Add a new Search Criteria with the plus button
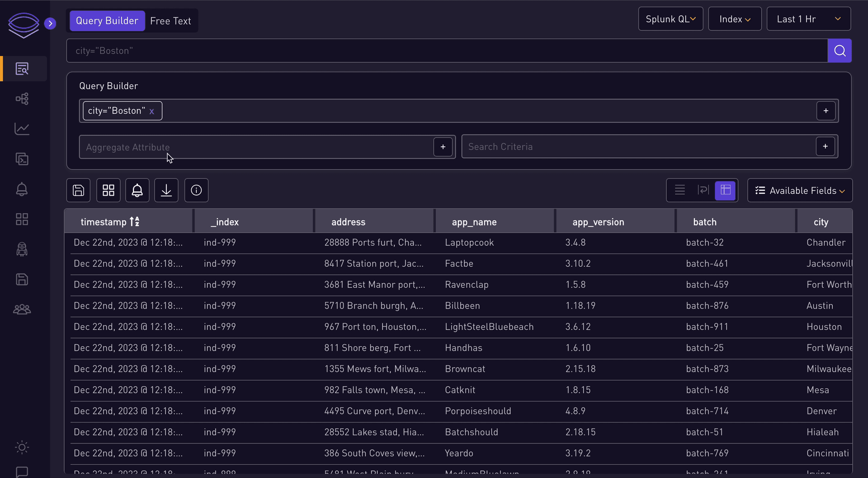 point(825,146)
